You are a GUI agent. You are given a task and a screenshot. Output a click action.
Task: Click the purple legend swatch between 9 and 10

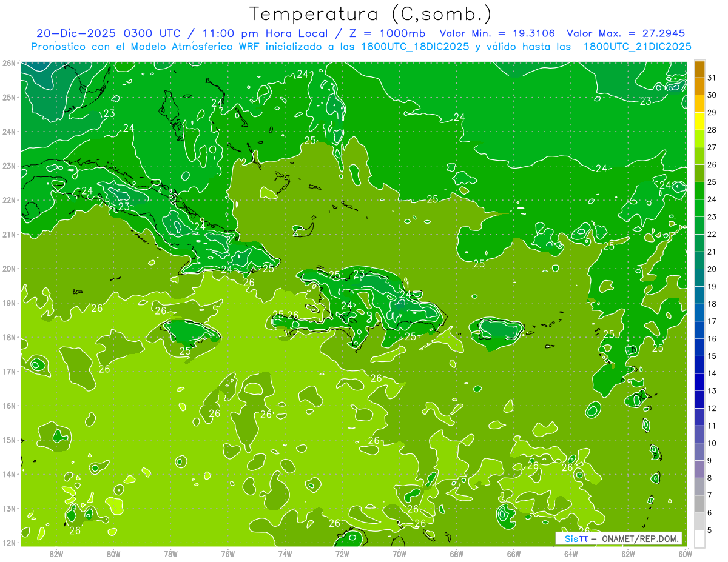pos(699,452)
